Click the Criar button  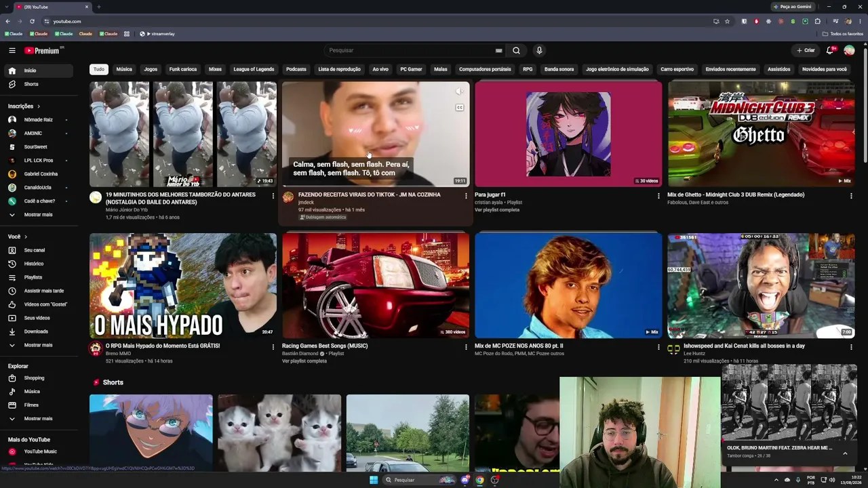pyautogui.click(x=806, y=50)
